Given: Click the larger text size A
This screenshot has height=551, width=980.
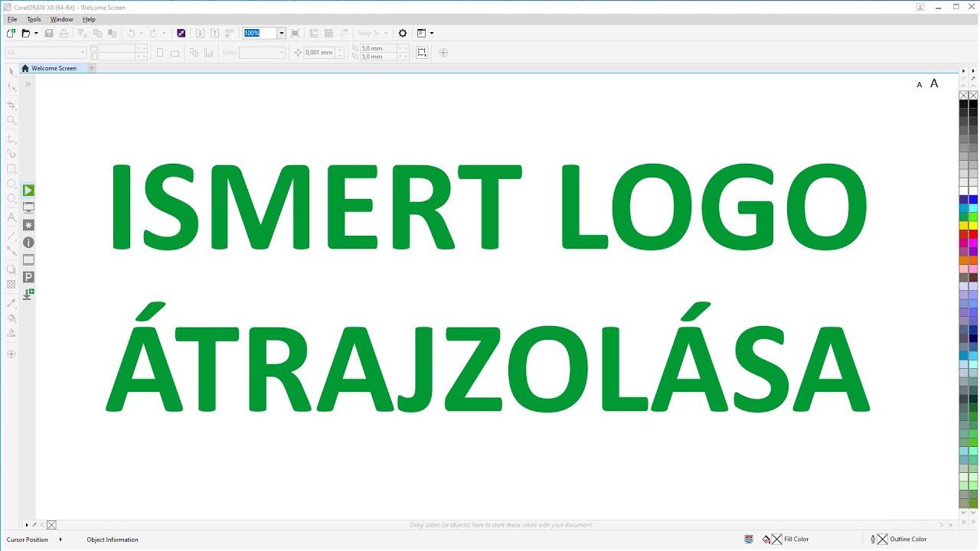Looking at the screenshot, I should coord(934,83).
